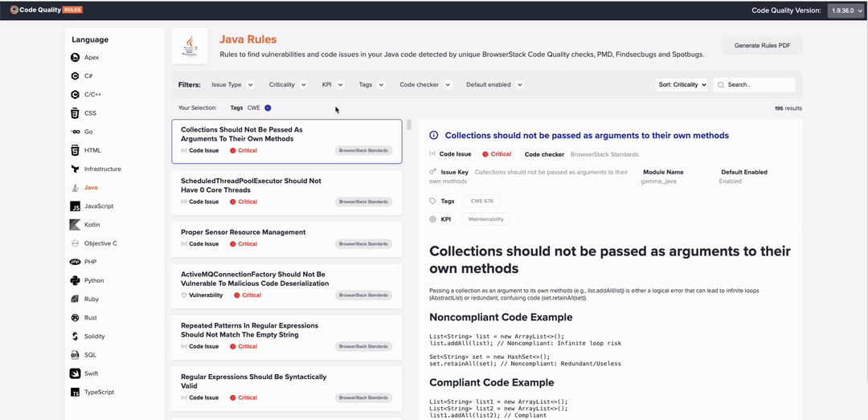Select Python in the language list
This screenshot has height=420, width=868.
point(94,280)
